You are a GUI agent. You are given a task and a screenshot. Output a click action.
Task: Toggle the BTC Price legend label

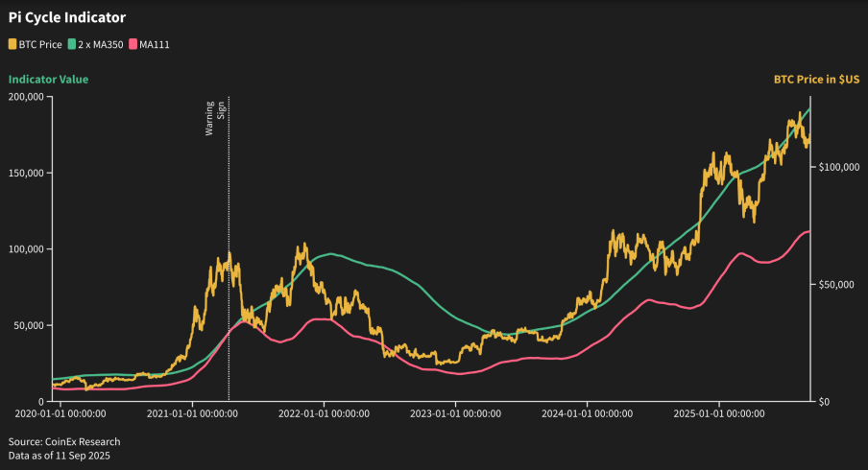tap(40, 45)
